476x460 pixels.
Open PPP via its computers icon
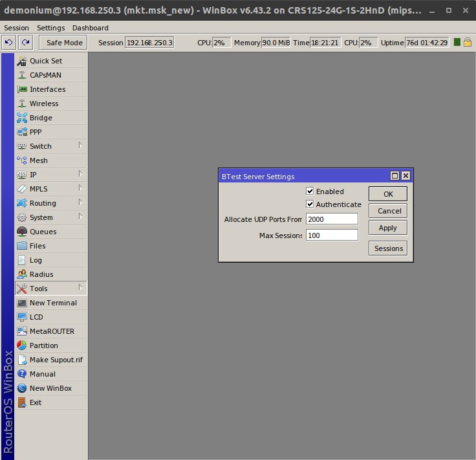pos(22,132)
